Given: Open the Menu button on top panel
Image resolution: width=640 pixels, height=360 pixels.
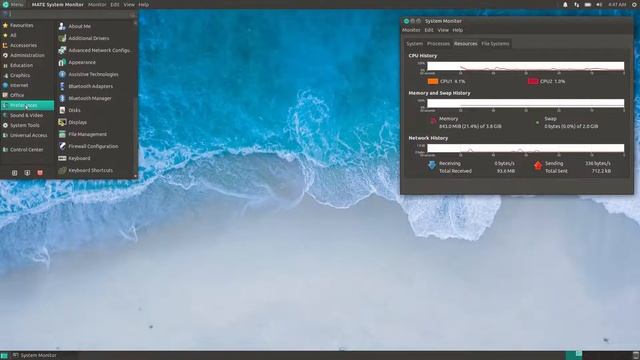Looking at the screenshot, I should 13,4.
